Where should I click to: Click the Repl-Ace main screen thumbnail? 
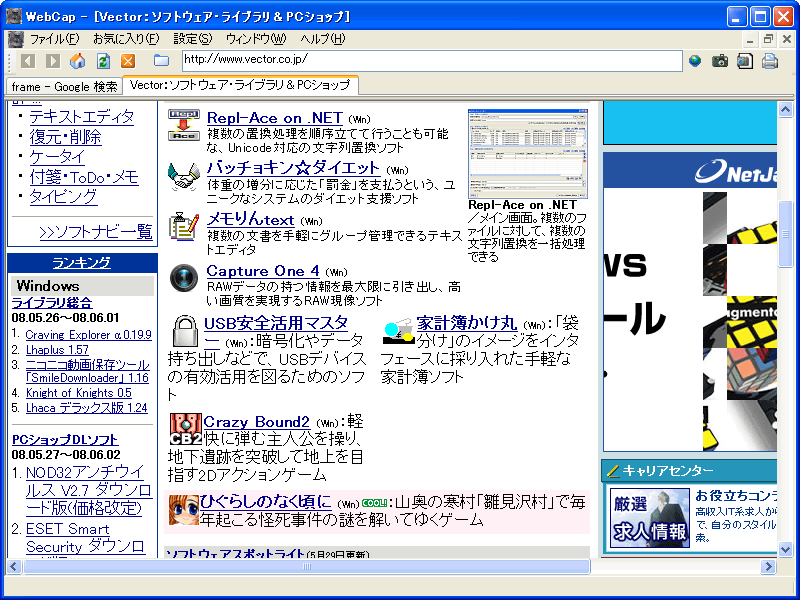(528, 153)
